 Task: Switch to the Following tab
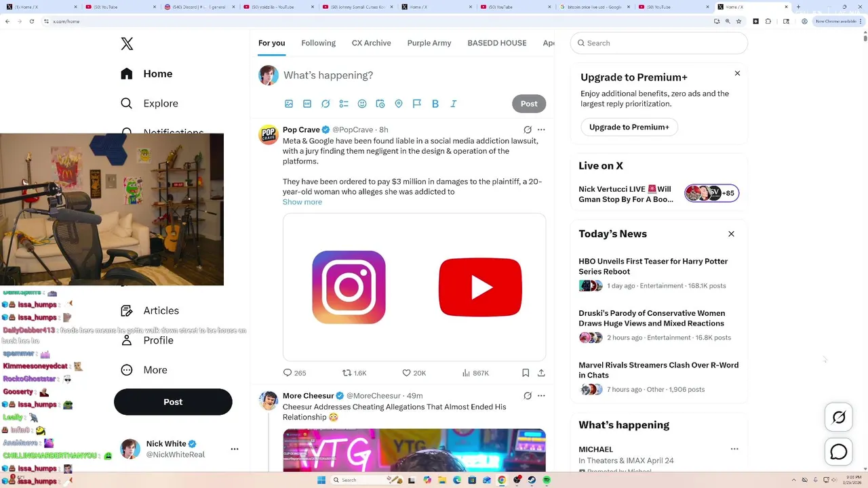pyautogui.click(x=319, y=43)
